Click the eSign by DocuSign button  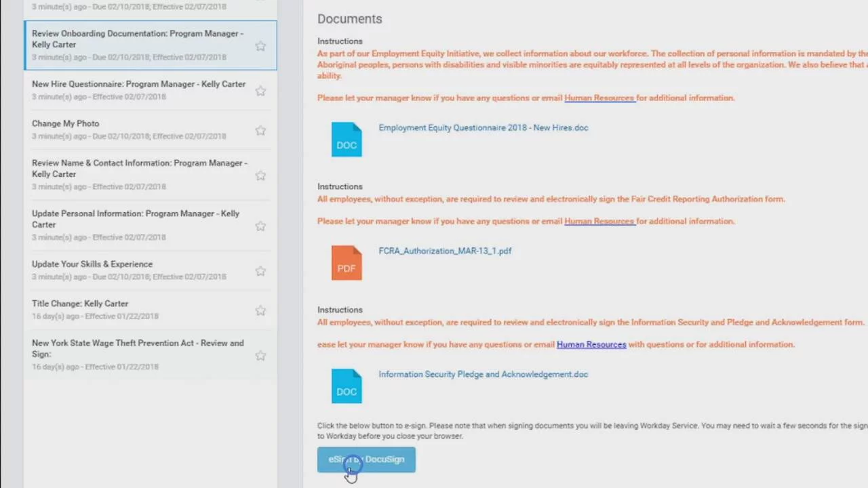[366, 459]
